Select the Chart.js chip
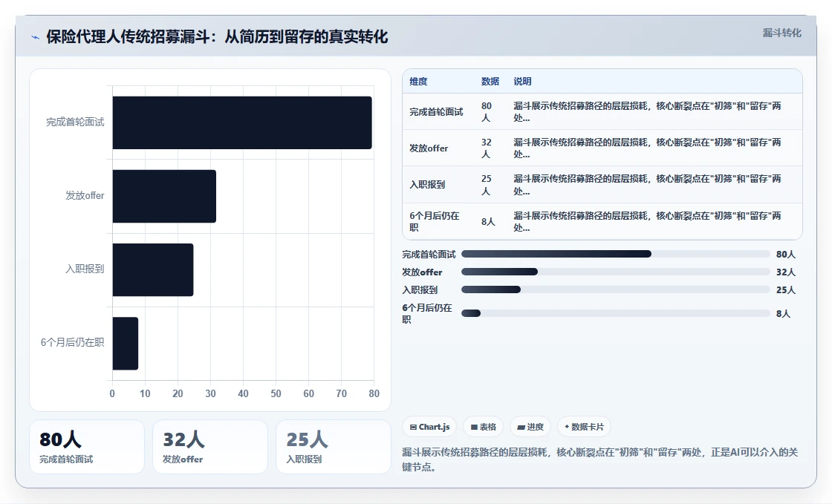 [x=429, y=427]
